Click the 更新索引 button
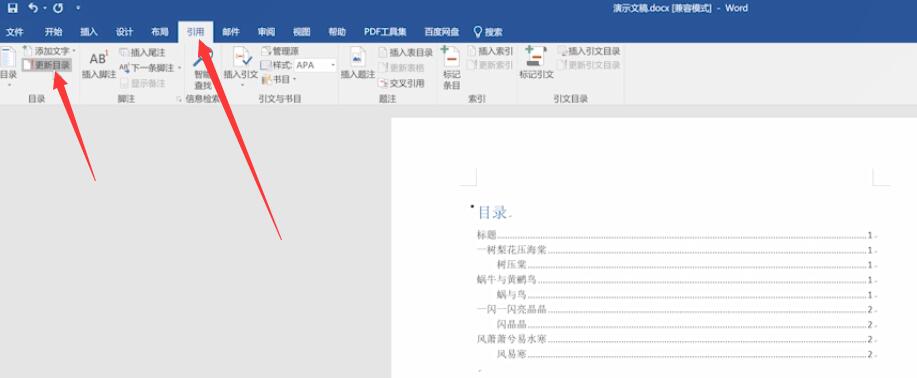917x378 pixels. pos(490,65)
